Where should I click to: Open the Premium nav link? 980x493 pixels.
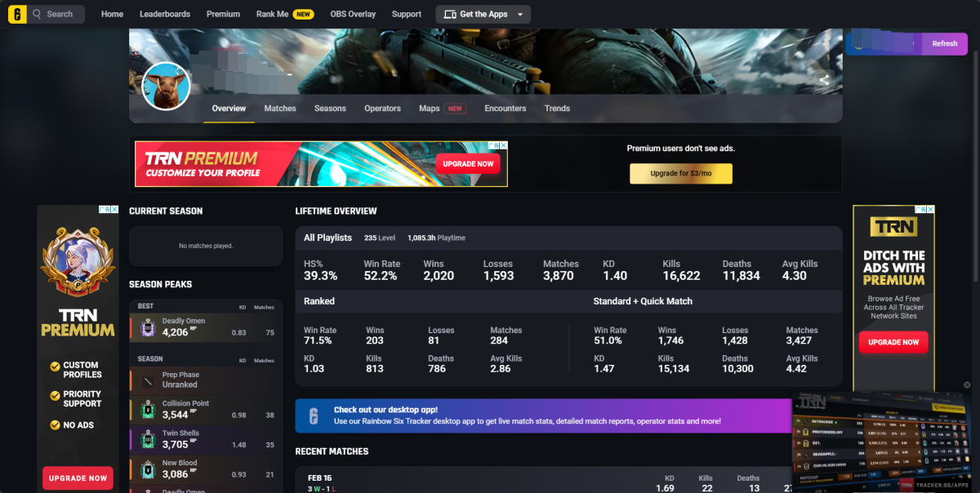coord(223,14)
